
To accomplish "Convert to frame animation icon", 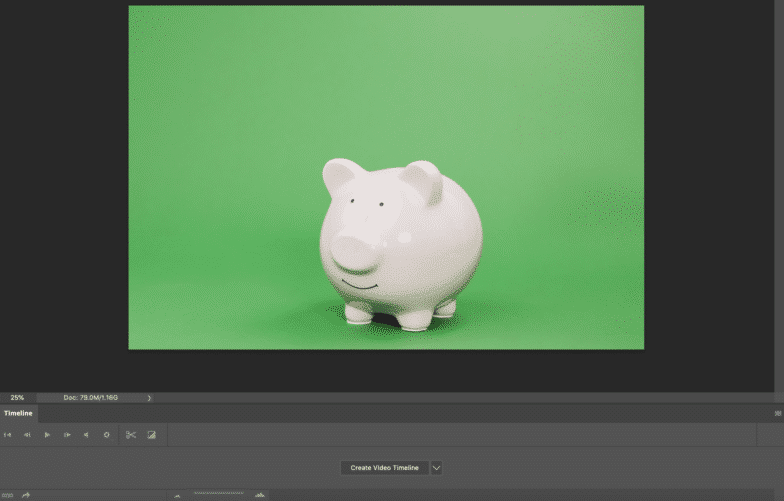I will tap(7, 495).
